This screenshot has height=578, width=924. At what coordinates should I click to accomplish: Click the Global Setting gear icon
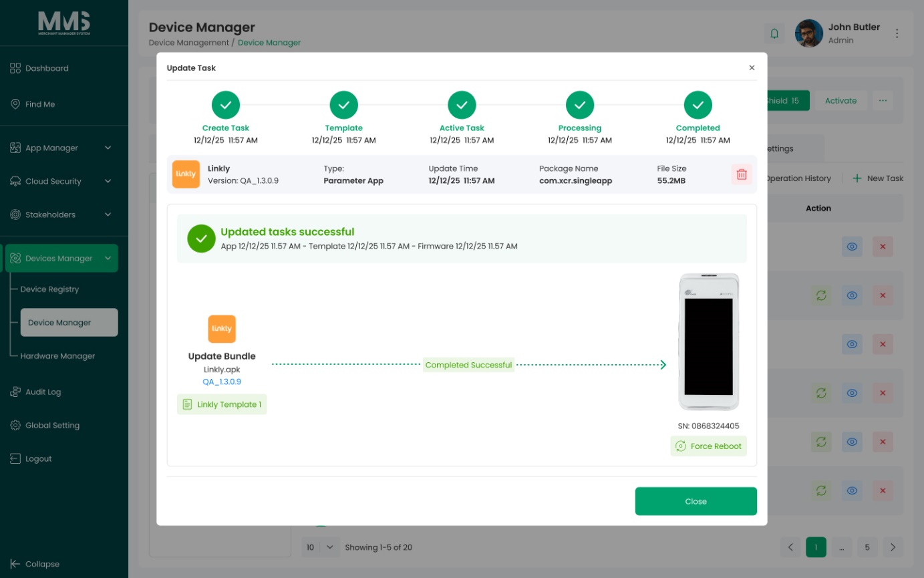pyautogui.click(x=15, y=425)
